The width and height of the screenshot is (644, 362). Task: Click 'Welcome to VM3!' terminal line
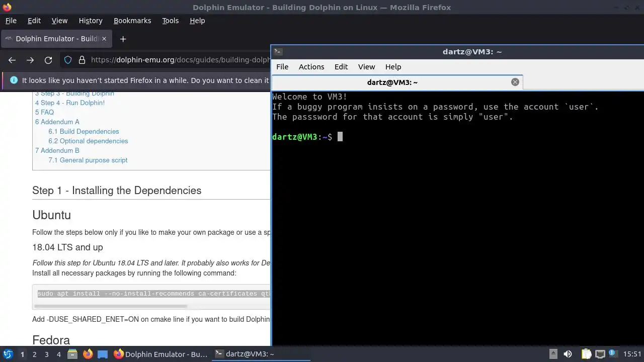coord(310,97)
